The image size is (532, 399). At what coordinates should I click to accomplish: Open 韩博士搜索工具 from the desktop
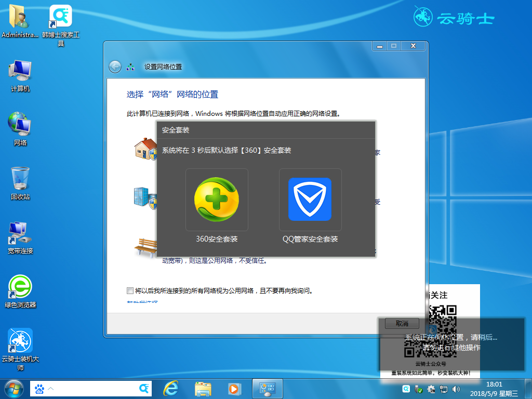point(60,17)
